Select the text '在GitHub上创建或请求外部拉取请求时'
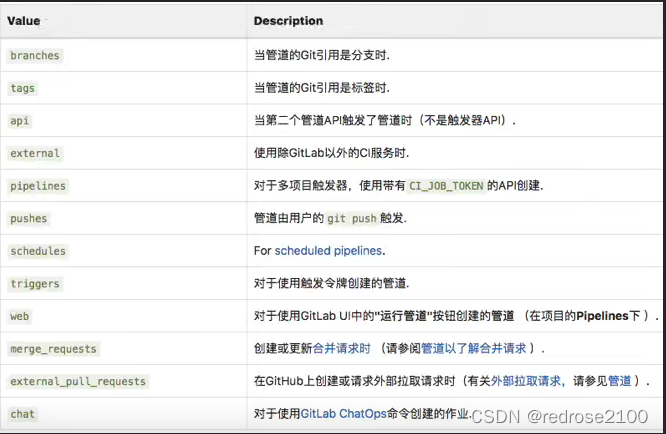666x434 pixels. [355, 381]
